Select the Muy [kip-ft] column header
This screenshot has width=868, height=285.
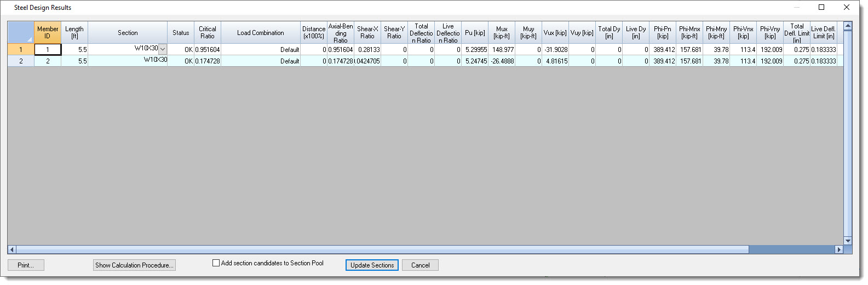(528, 33)
